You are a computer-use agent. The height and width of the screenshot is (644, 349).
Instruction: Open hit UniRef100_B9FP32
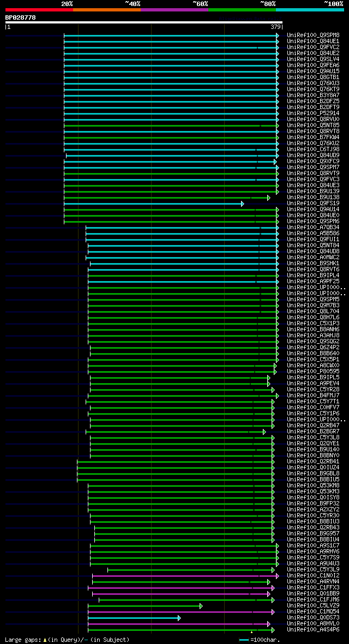[x=313, y=504]
